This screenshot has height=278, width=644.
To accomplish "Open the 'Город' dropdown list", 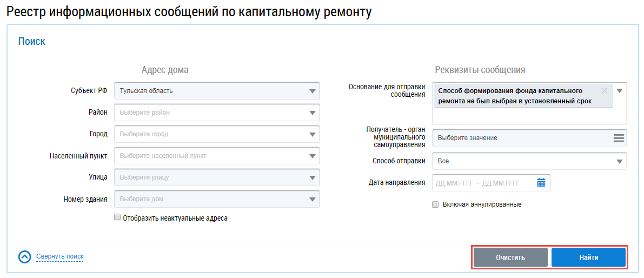I will (x=312, y=134).
